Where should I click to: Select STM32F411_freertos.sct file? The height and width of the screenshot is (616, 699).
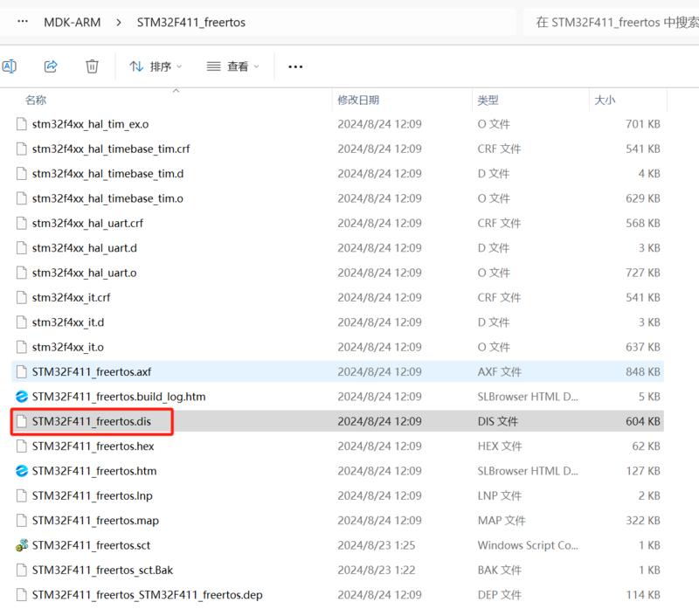[337, 545]
